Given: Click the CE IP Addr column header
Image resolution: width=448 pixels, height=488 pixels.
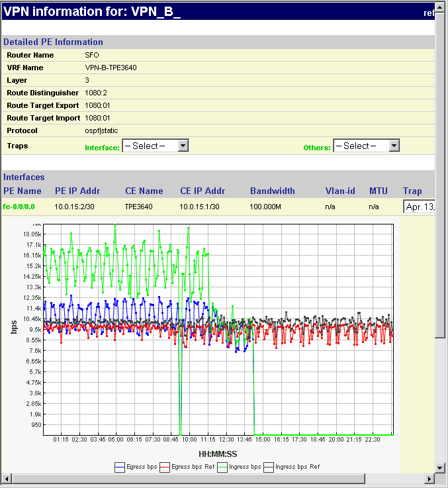Looking at the screenshot, I should click(x=202, y=191).
